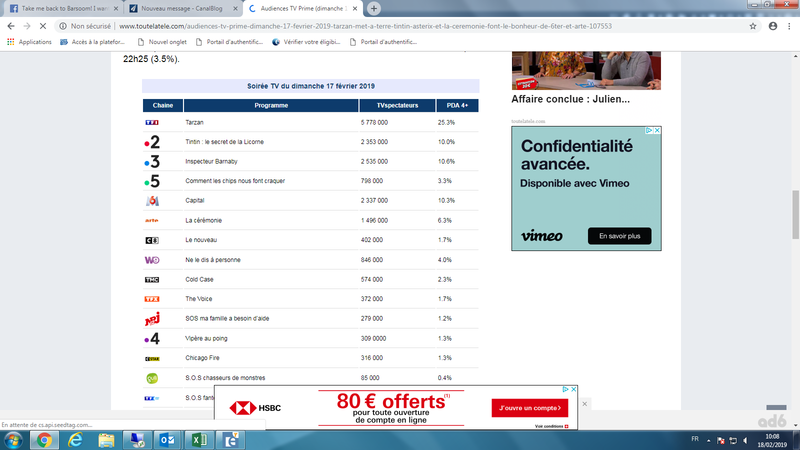The height and width of the screenshot is (450, 800).
Task: Click the Programme column header
Action: click(271, 105)
